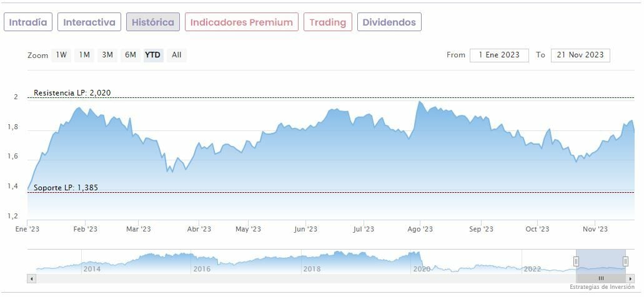Click the left range handle in navigator
This screenshot has height=297, width=644.
(x=576, y=261)
